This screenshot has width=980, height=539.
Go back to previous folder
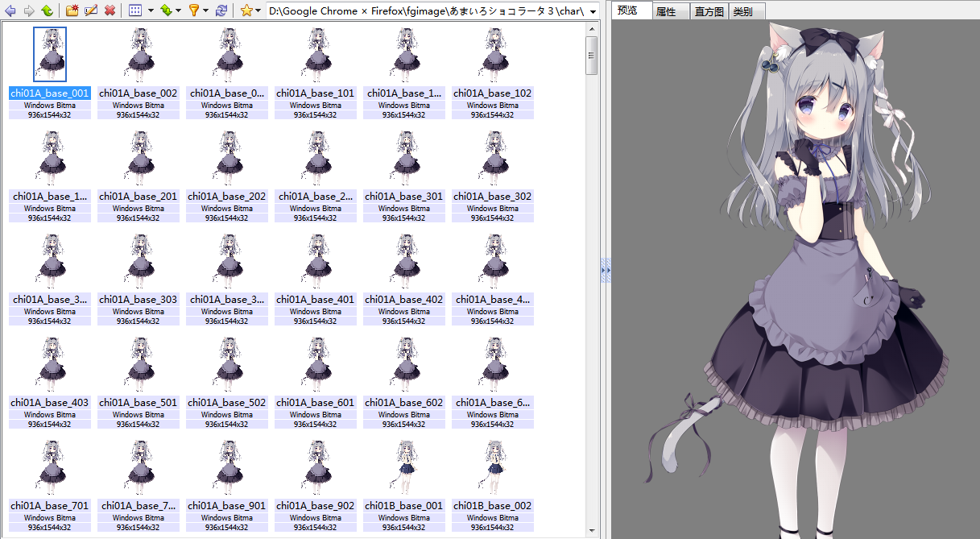(x=10, y=10)
